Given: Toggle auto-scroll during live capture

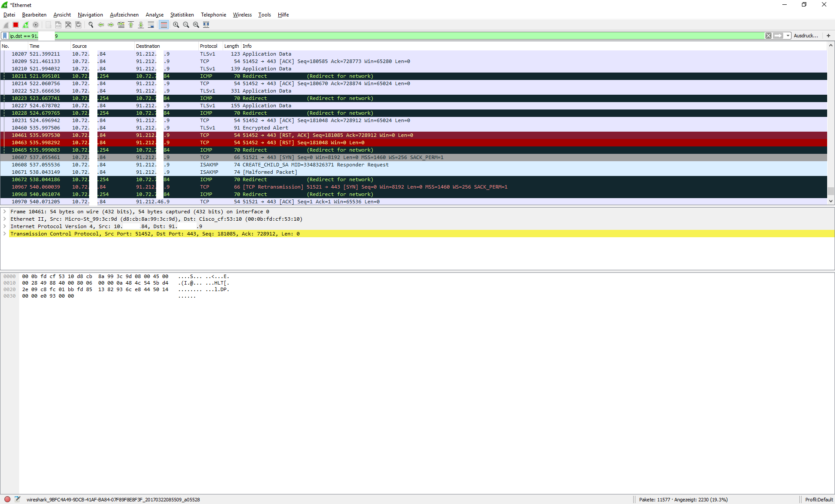Looking at the screenshot, I should click(x=151, y=25).
